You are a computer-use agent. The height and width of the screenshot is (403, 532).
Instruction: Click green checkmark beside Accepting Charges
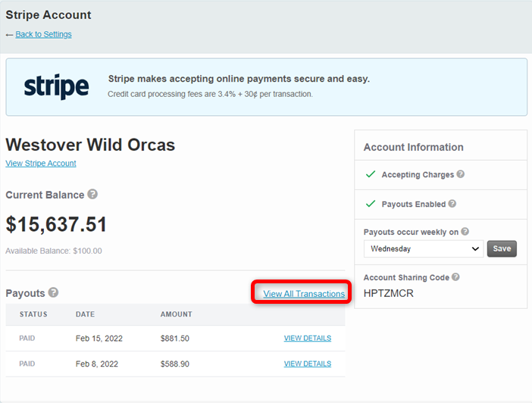[x=371, y=174]
